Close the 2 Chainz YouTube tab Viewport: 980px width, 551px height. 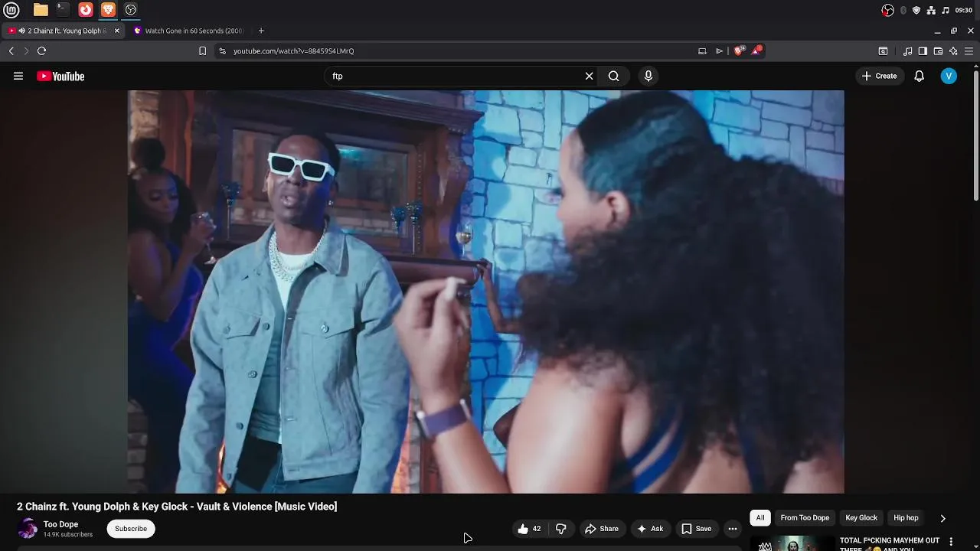(116, 31)
